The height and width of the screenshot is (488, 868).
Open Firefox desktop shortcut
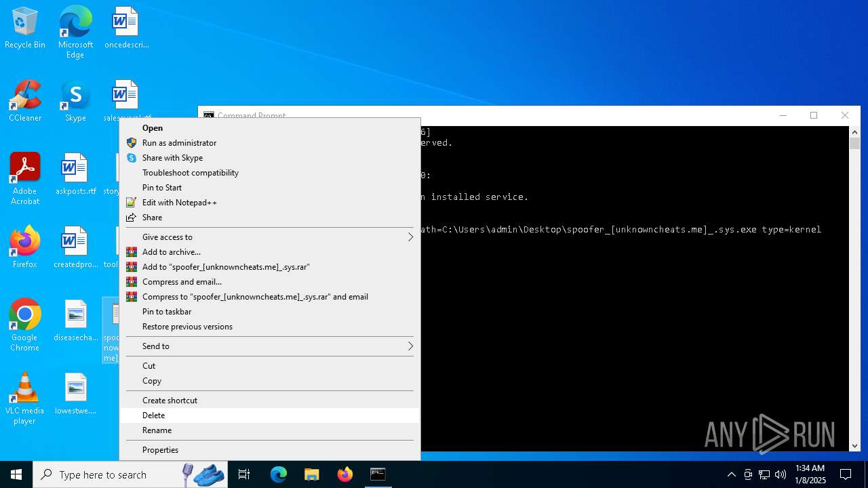[25, 248]
